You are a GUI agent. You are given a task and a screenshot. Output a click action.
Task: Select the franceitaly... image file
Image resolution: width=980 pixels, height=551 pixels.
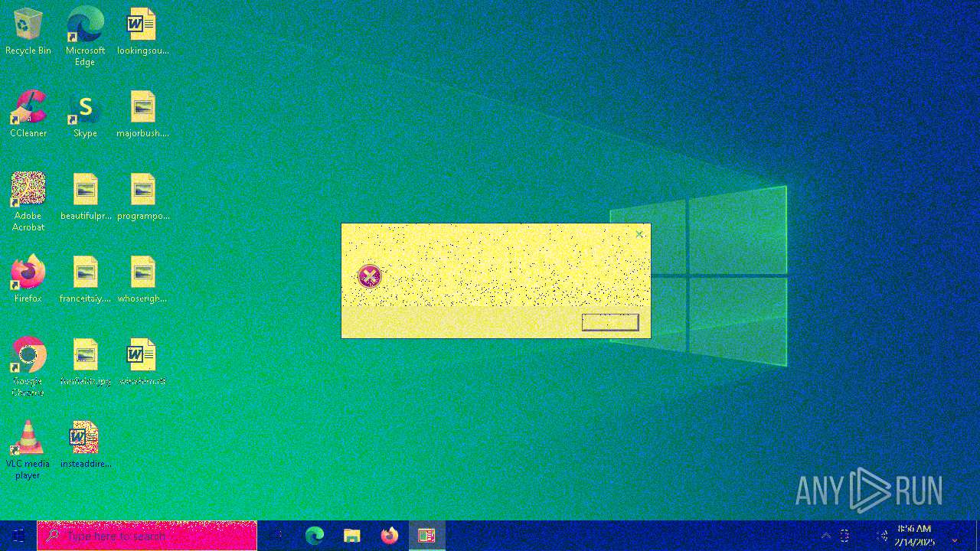[86, 280]
